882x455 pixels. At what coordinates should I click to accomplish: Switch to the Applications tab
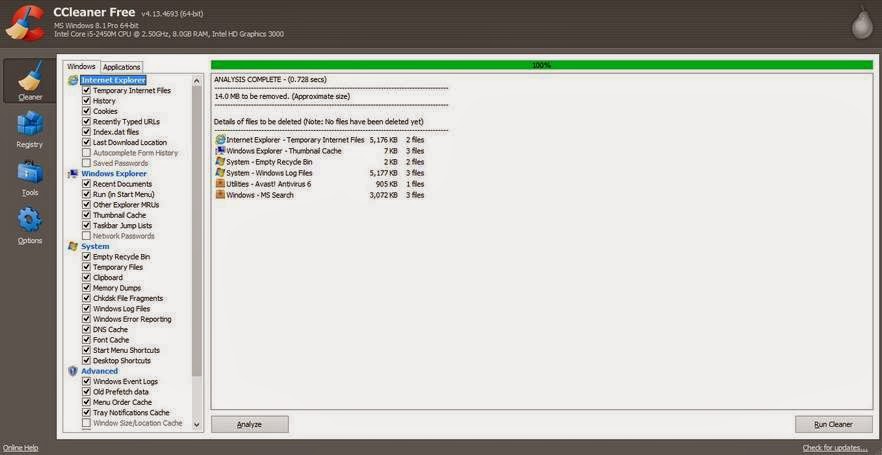click(x=122, y=67)
